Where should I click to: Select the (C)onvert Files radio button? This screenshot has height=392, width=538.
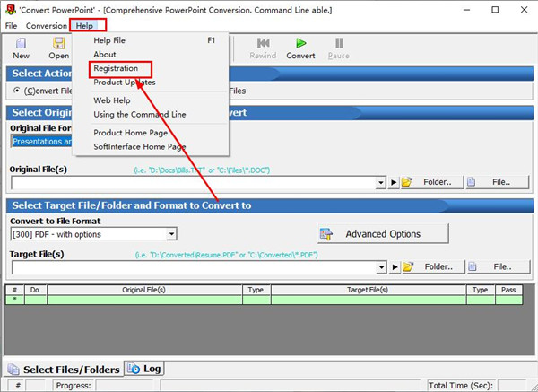[16, 91]
